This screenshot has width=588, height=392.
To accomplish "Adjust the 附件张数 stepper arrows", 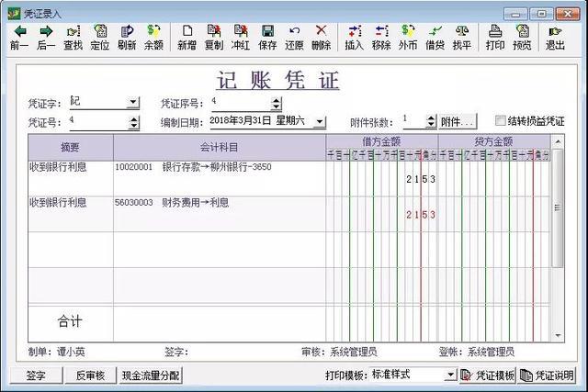I will tap(430, 121).
